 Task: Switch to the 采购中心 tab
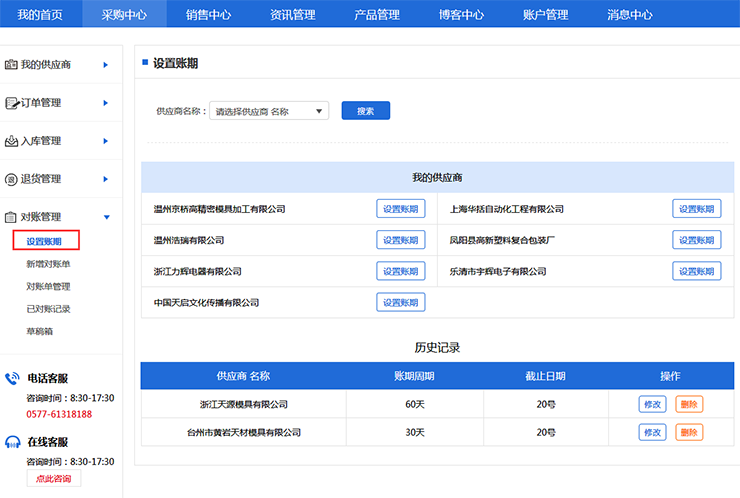tap(125, 15)
